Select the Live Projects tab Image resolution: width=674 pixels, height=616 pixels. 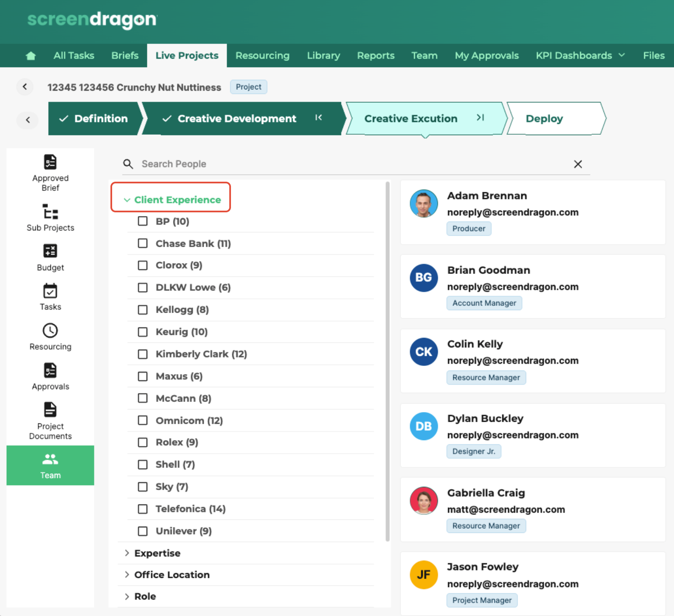(187, 55)
